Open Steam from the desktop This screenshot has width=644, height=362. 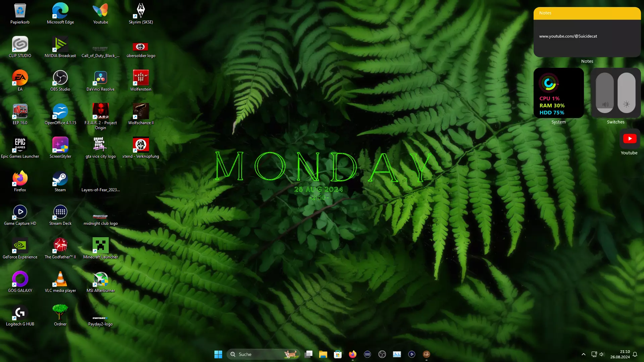tap(60, 181)
